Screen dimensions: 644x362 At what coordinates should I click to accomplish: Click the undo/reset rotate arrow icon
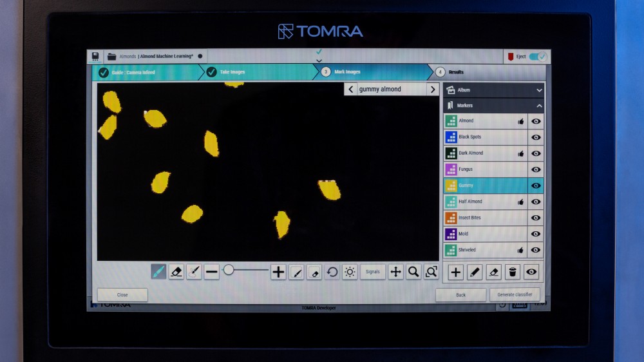(332, 272)
